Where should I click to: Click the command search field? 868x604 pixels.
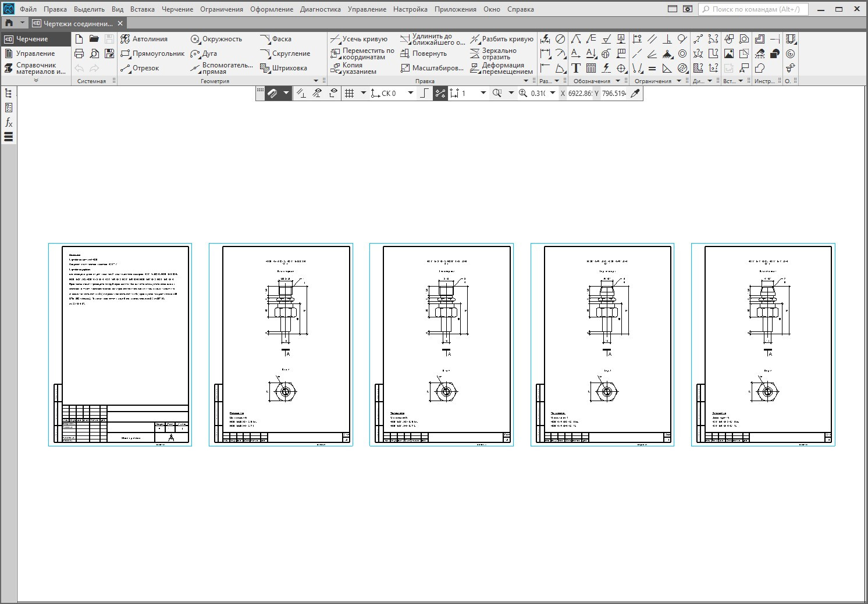pos(754,9)
